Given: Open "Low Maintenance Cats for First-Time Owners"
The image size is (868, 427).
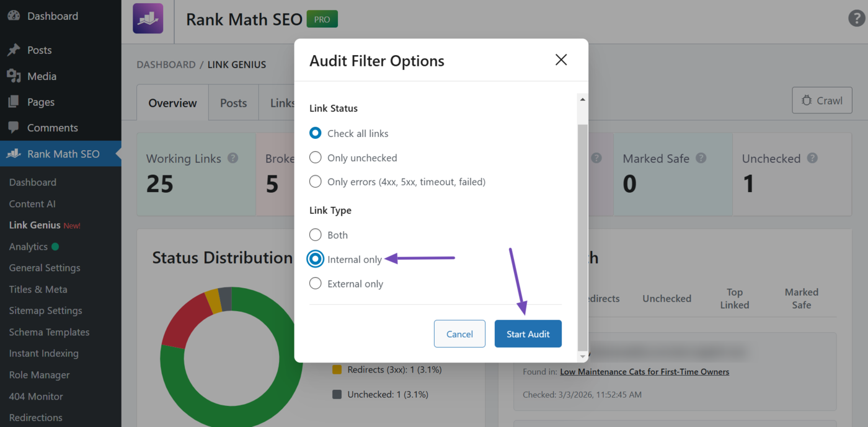Looking at the screenshot, I should click(644, 371).
